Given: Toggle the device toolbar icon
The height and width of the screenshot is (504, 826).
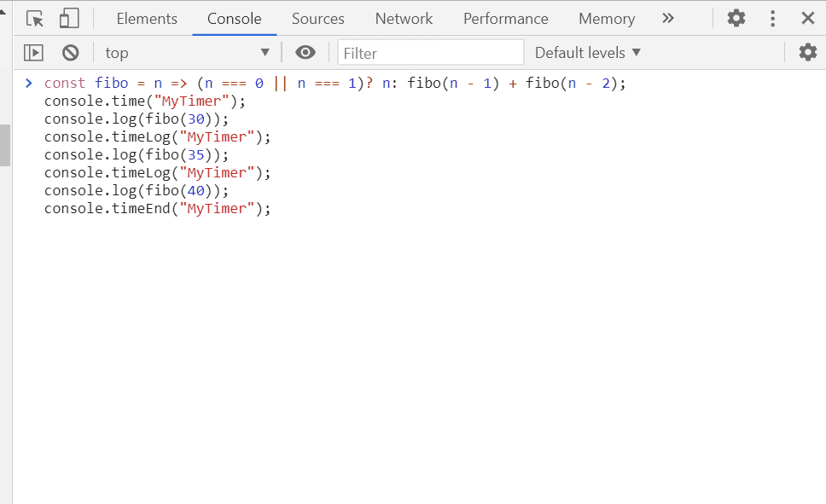Looking at the screenshot, I should [x=69, y=17].
